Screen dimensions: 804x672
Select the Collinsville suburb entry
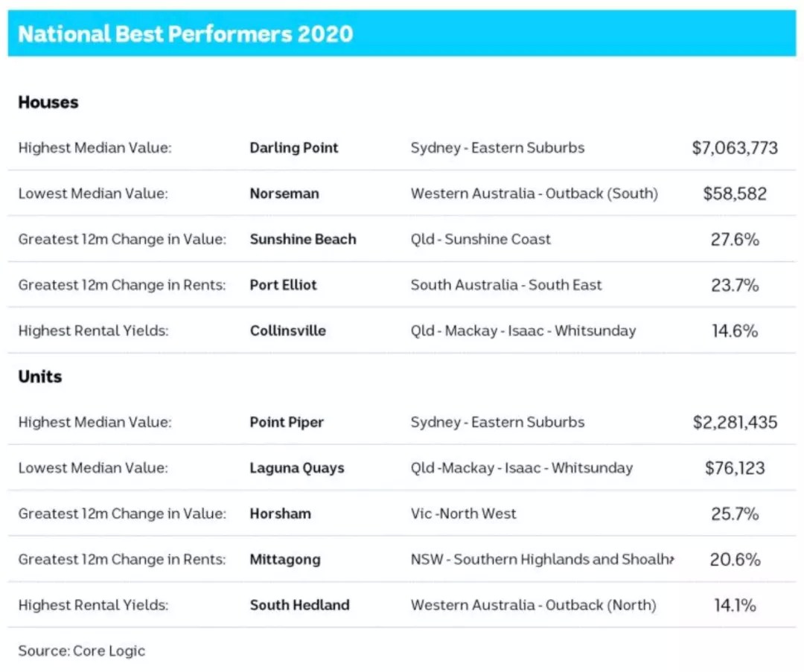287,330
